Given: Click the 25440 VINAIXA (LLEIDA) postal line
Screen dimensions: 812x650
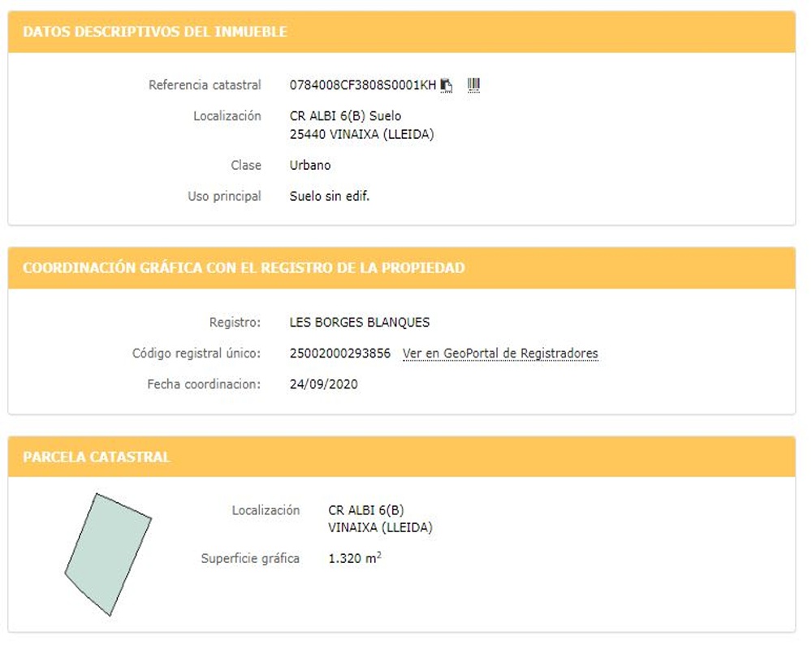Looking at the screenshot, I should pos(361,135).
